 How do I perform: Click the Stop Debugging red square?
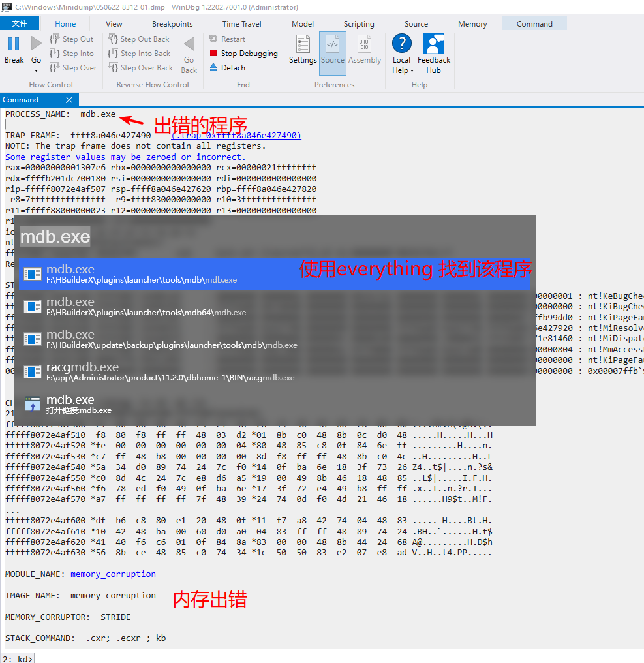click(x=214, y=54)
